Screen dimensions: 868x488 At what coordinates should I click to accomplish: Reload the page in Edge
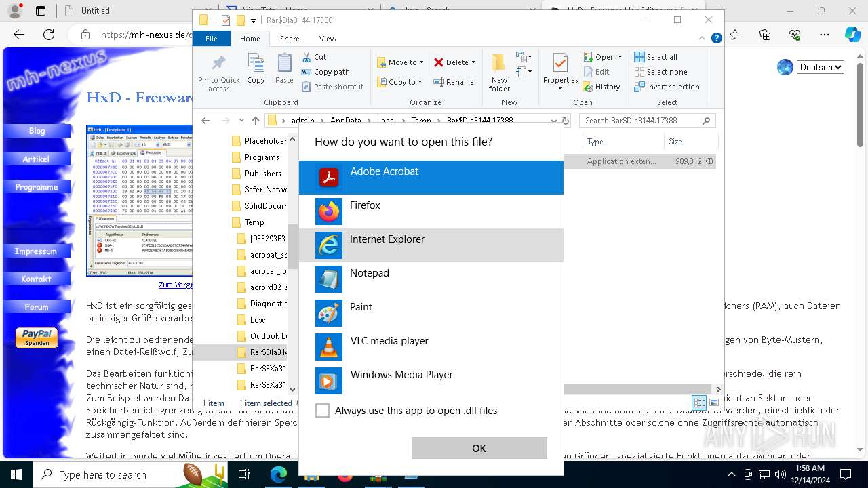point(49,35)
